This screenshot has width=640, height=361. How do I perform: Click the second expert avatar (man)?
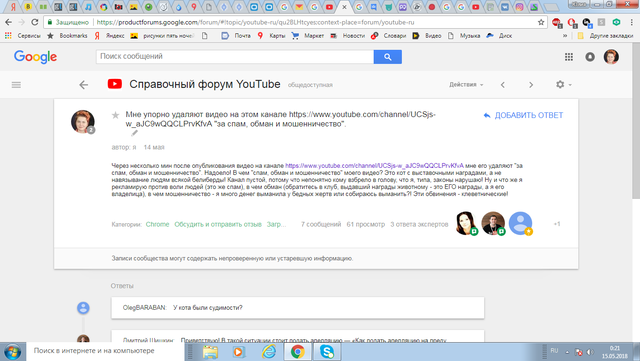click(x=493, y=223)
